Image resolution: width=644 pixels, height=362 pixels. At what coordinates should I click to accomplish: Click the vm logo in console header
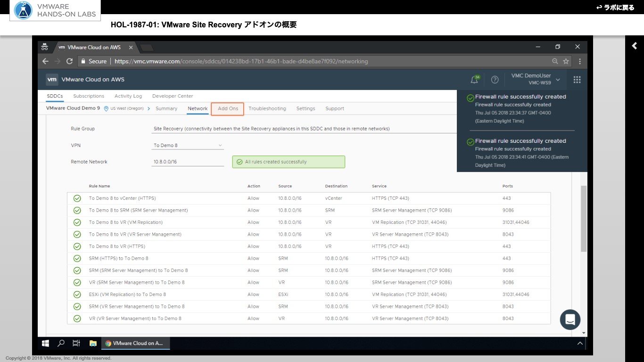click(x=52, y=80)
